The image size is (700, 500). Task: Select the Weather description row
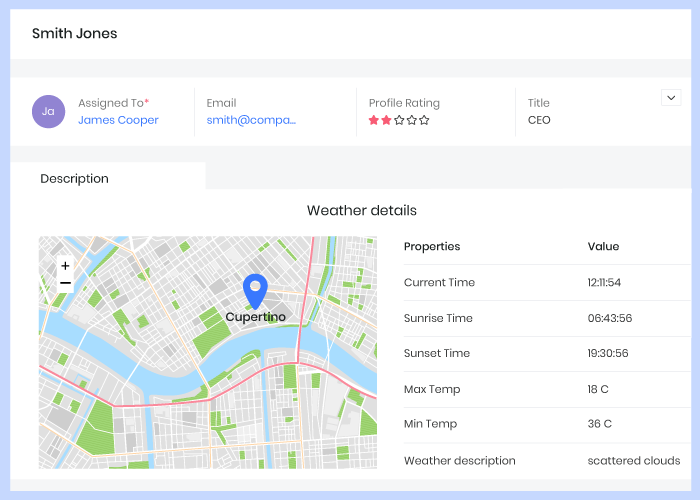[459, 461]
